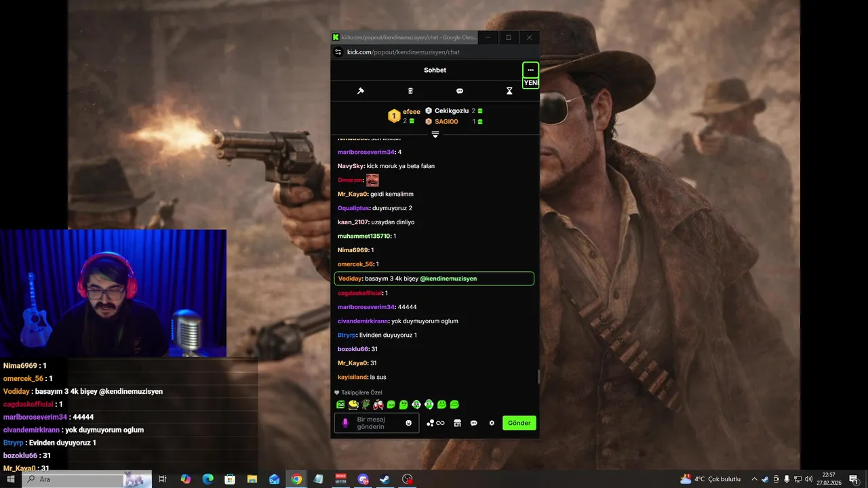Click username efeee in gift leaderboard
This screenshot has width=868, height=488.
click(412, 111)
